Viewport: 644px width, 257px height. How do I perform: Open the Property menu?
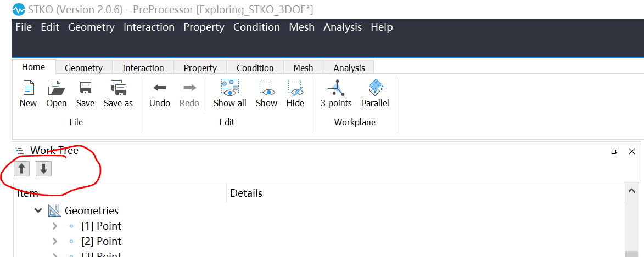[204, 27]
